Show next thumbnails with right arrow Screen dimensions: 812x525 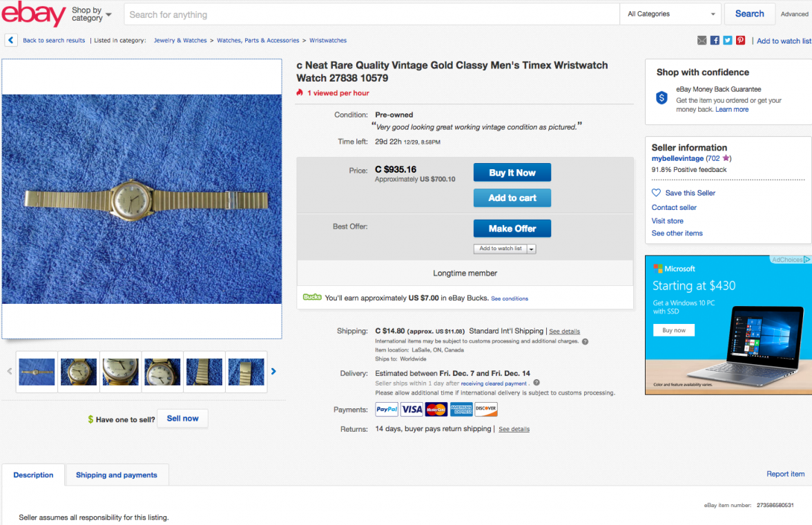tap(273, 371)
